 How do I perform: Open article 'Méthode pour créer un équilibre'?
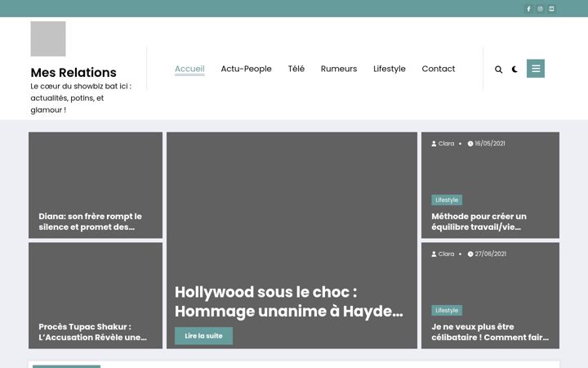479,222
